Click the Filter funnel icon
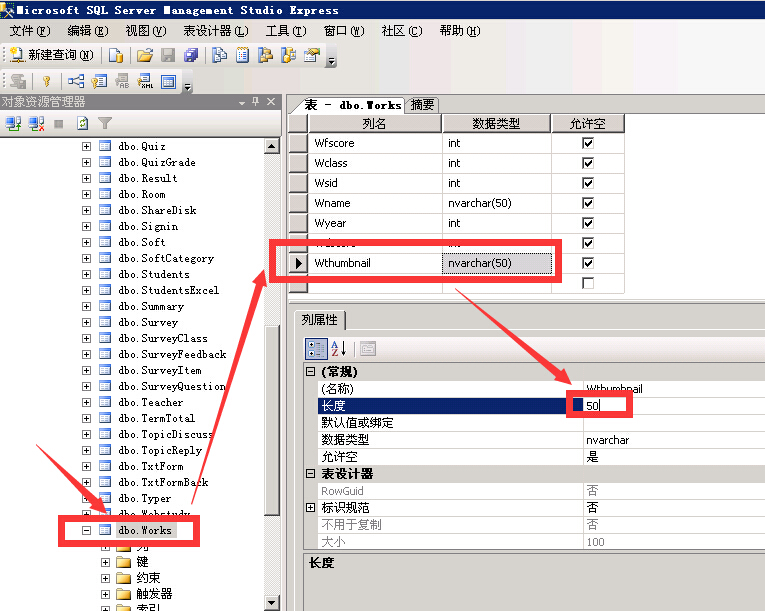765x611 pixels. pos(105,123)
